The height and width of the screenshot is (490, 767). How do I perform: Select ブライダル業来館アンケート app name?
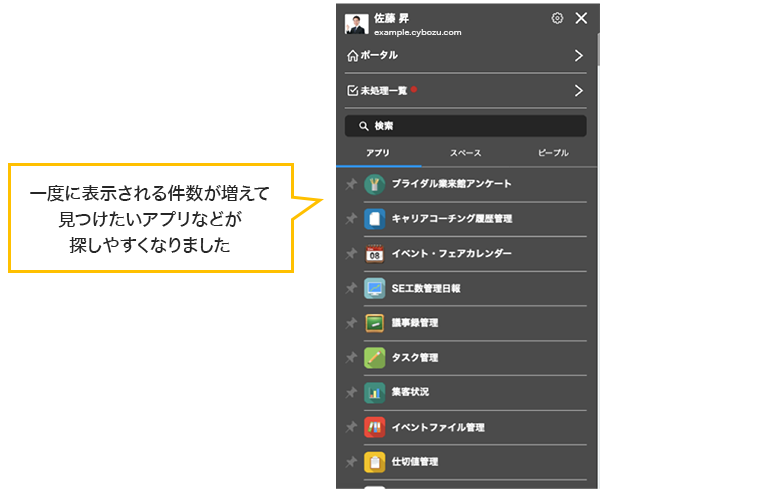(451, 184)
